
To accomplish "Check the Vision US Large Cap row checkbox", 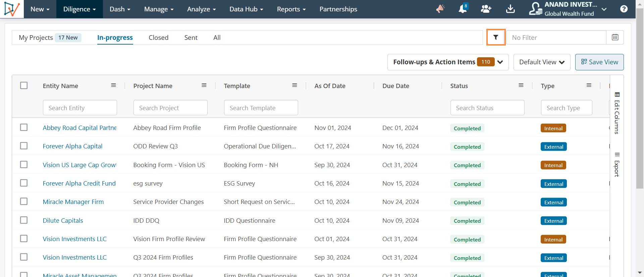I will point(24,164).
